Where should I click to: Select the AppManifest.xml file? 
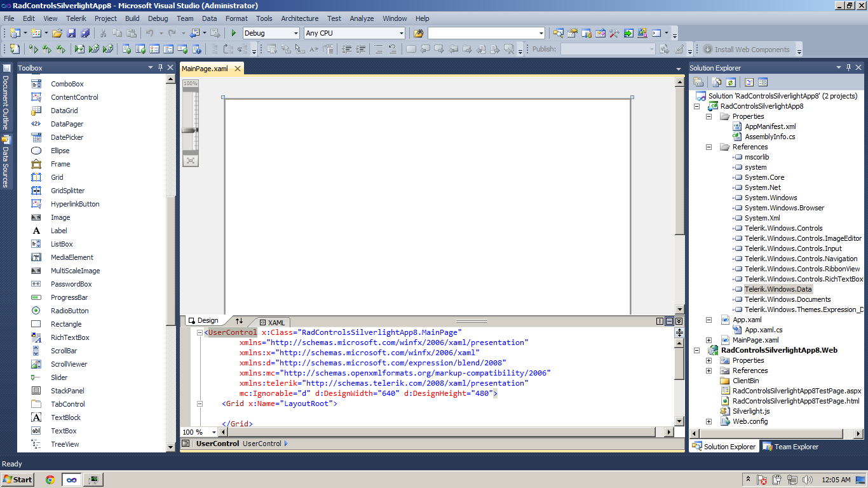tap(770, 126)
